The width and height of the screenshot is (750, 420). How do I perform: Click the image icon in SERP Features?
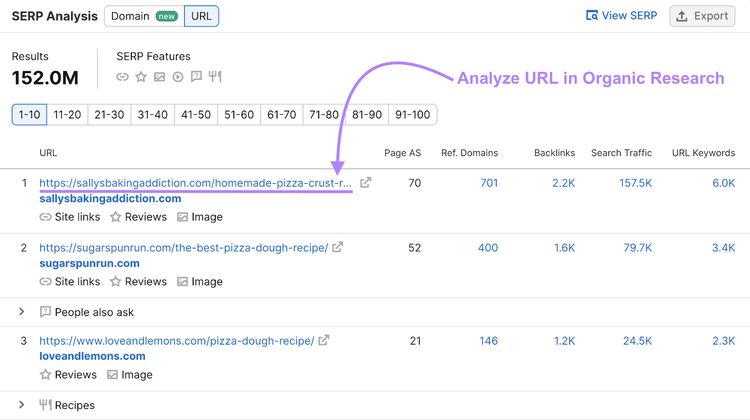(x=159, y=77)
